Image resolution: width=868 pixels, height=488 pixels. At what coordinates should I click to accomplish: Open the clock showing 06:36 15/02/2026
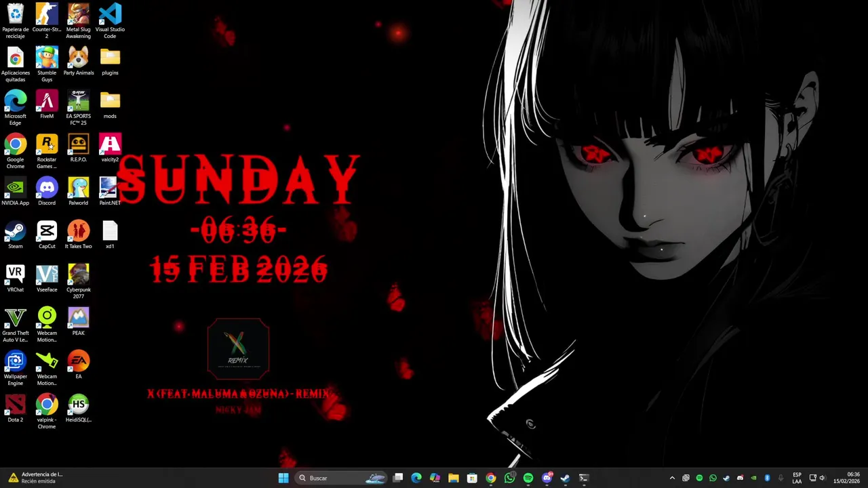pos(847,478)
